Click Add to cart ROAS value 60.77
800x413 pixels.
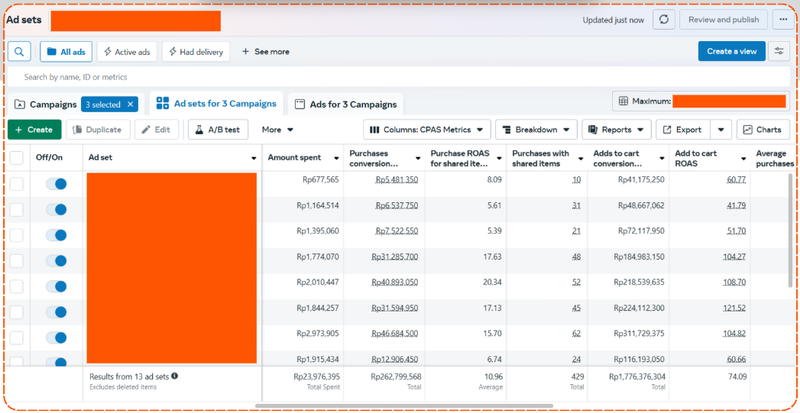coord(737,180)
